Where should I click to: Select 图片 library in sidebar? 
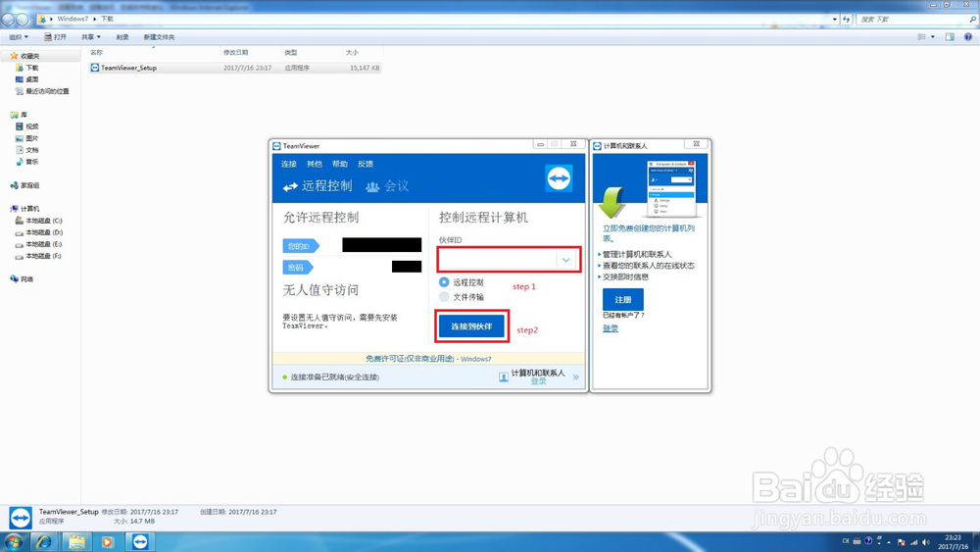coord(26,138)
